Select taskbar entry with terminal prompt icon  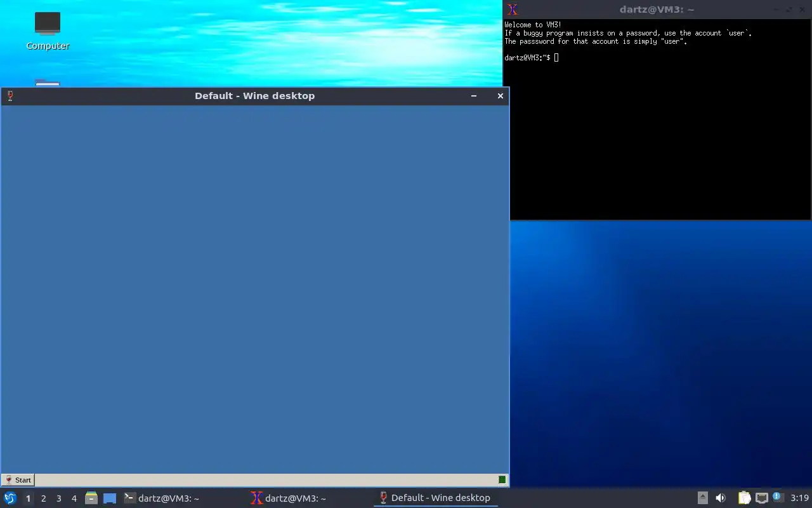[184, 498]
